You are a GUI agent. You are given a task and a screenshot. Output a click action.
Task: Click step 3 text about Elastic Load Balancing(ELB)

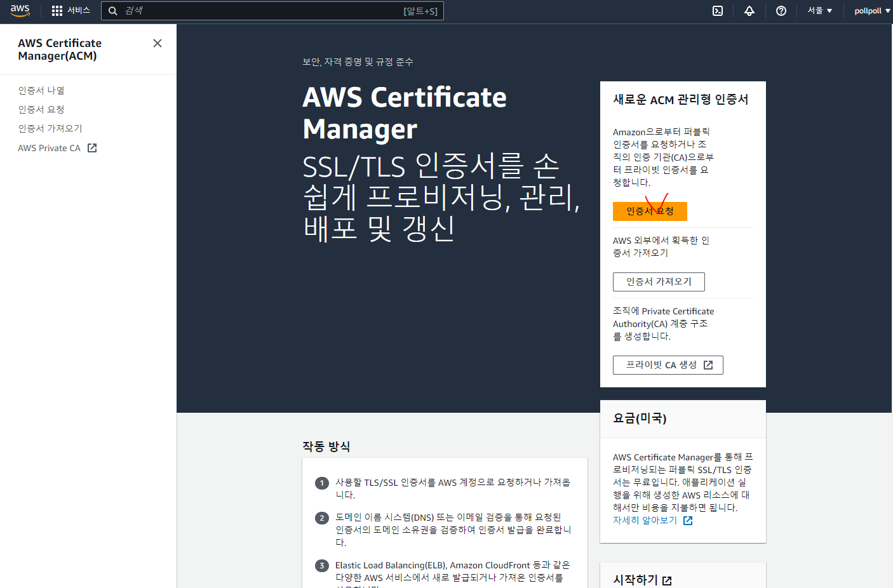[453, 573]
